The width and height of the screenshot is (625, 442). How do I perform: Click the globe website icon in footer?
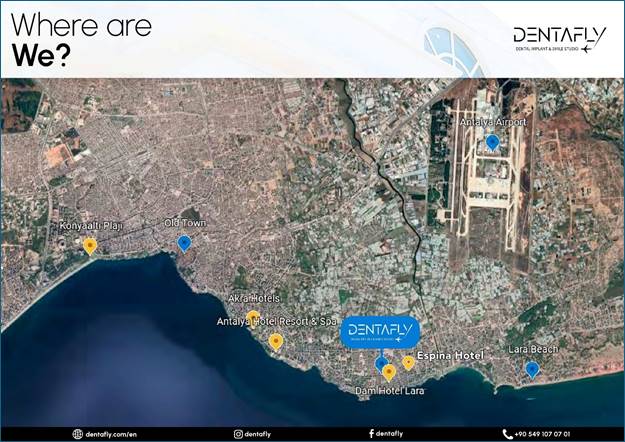click(x=77, y=434)
